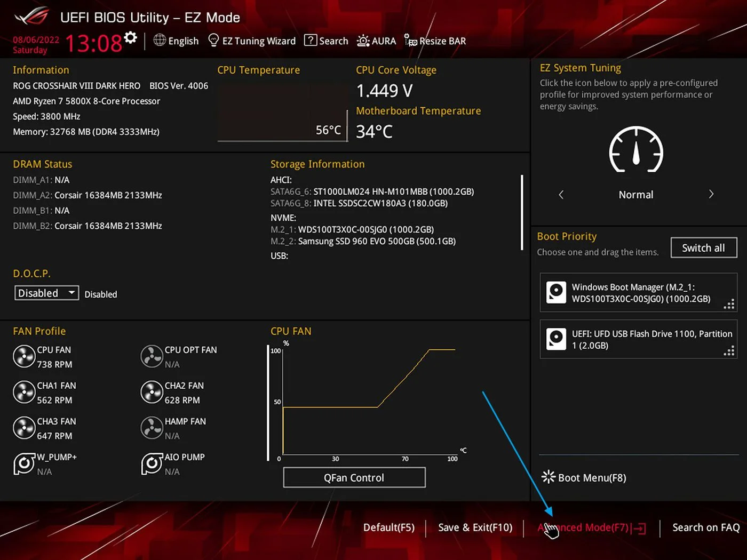
Task: Select the CHA1 FAN icon
Action: tap(24, 393)
